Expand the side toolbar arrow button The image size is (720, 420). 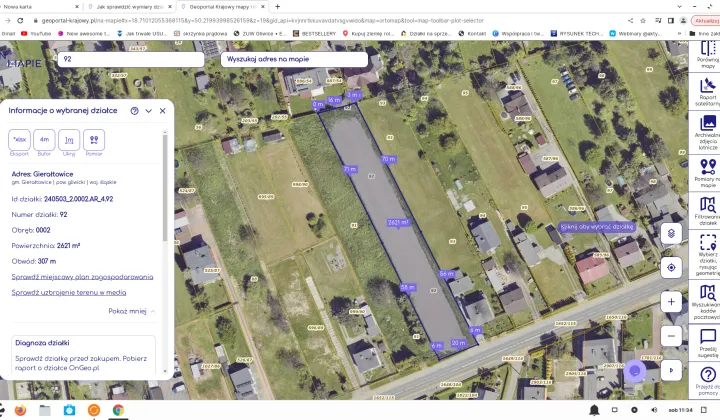pos(671,370)
